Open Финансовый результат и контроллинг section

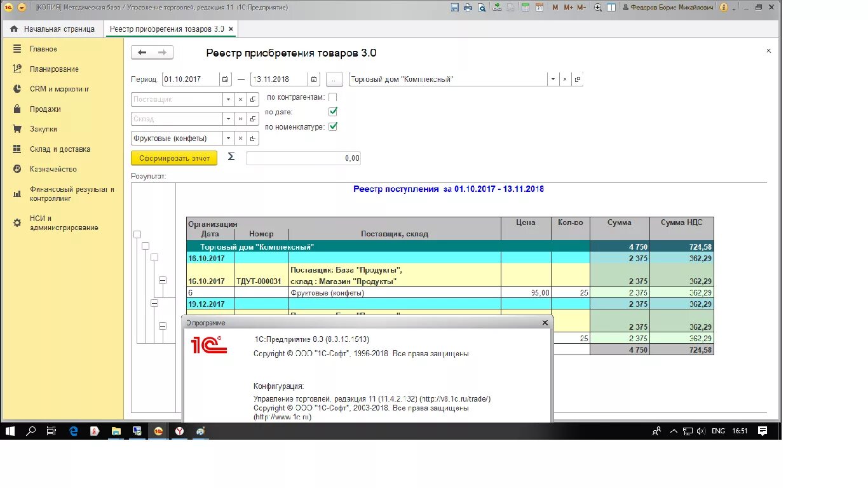click(72, 194)
